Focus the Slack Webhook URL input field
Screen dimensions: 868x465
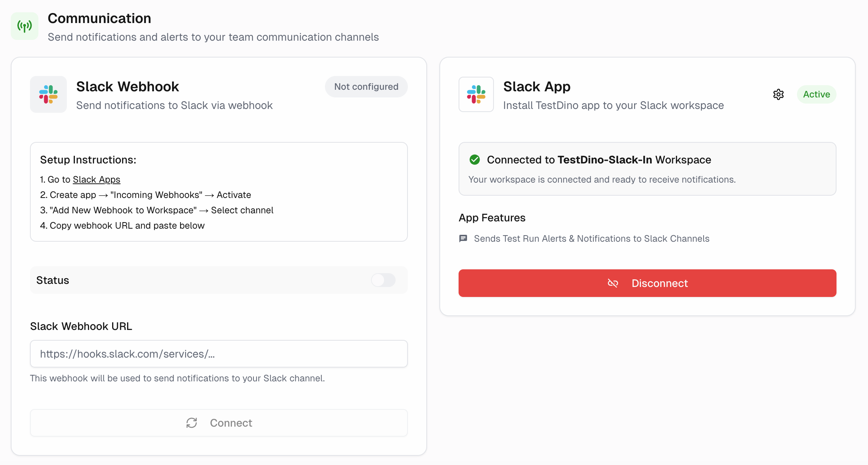[x=219, y=354]
